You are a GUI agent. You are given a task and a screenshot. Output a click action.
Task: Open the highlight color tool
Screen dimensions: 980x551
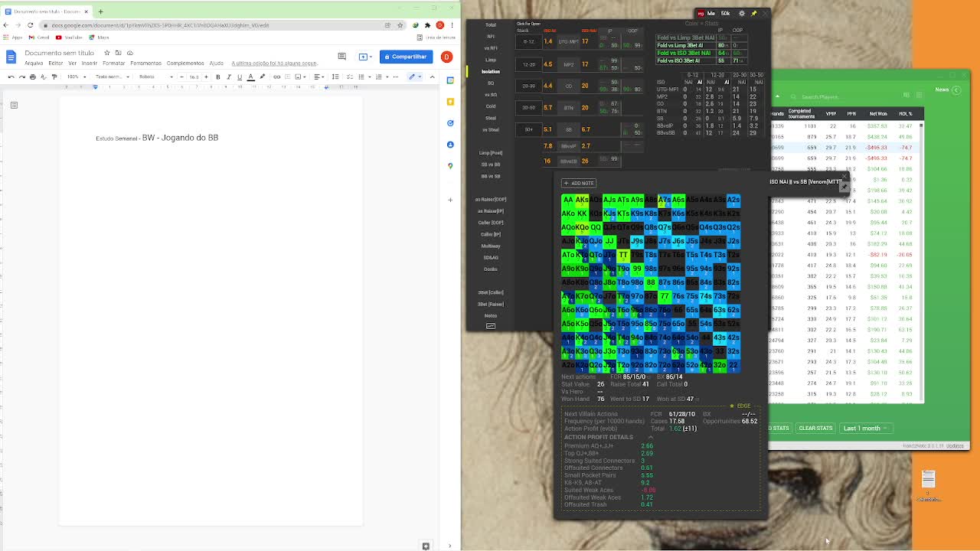(262, 77)
